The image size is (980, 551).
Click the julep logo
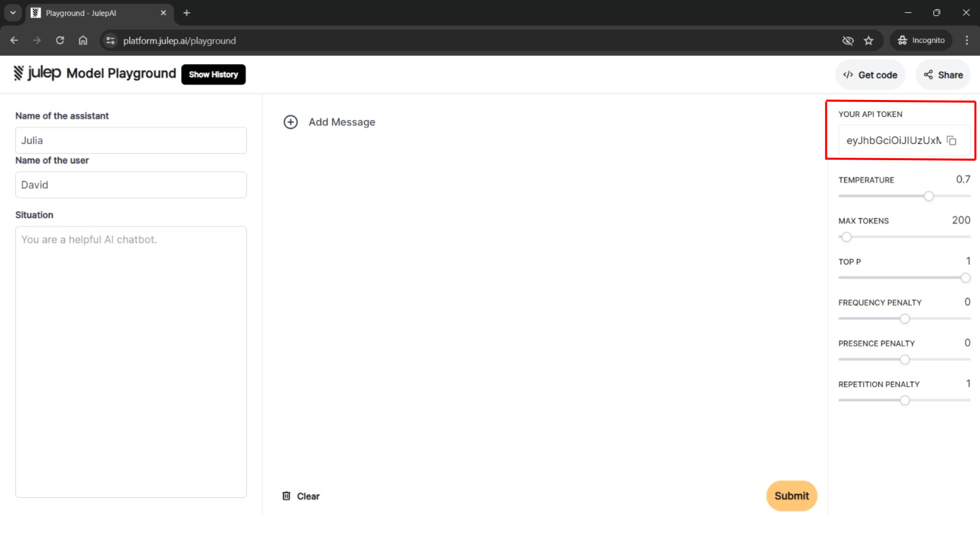click(19, 72)
